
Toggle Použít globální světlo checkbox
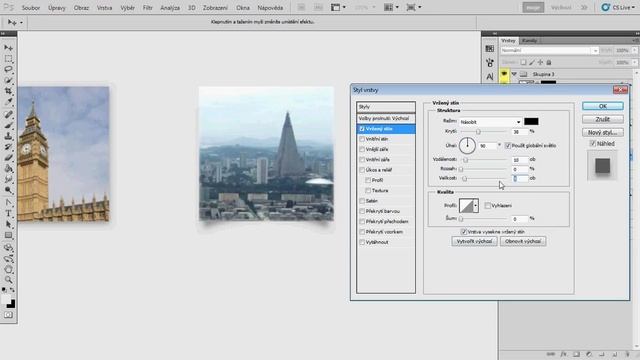tap(508, 145)
